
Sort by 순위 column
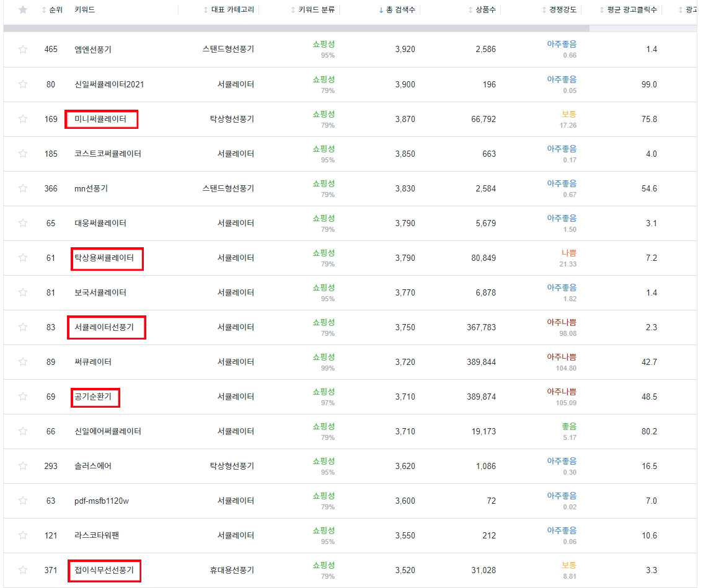[52, 10]
